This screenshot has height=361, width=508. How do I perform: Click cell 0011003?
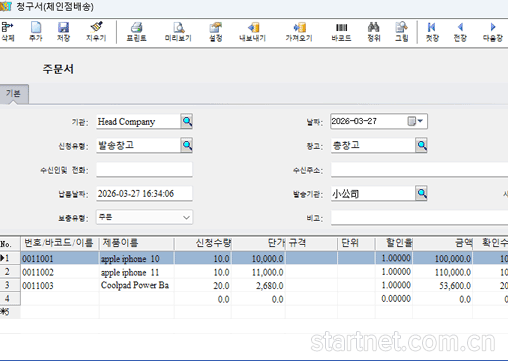[x=60, y=285]
